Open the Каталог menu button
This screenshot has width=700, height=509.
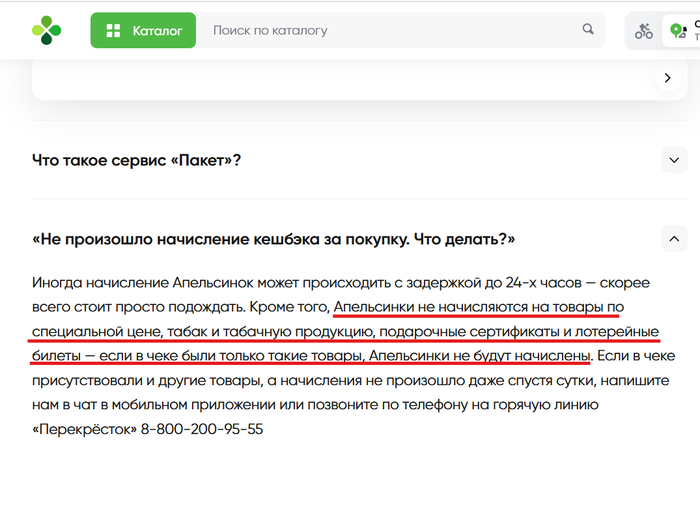point(143,30)
